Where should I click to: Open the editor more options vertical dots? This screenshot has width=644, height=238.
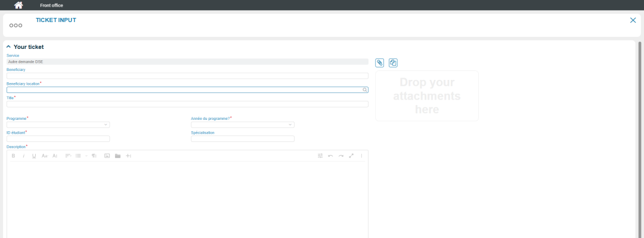pyautogui.click(x=362, y=156)
